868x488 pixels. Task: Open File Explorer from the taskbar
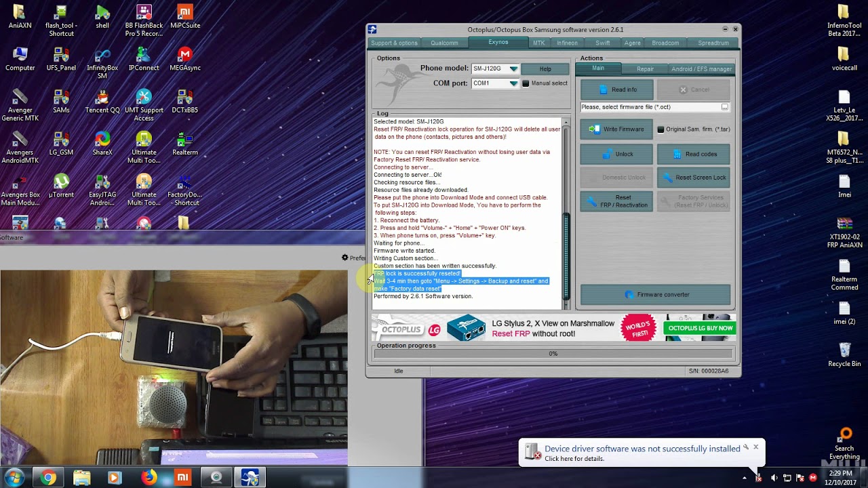pos(81,478)
